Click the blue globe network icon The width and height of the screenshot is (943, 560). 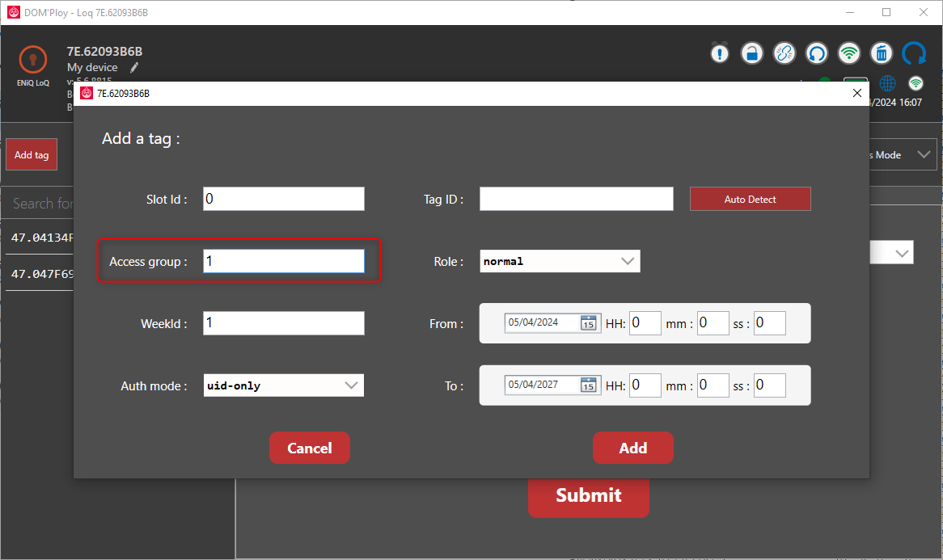point(888,83)
